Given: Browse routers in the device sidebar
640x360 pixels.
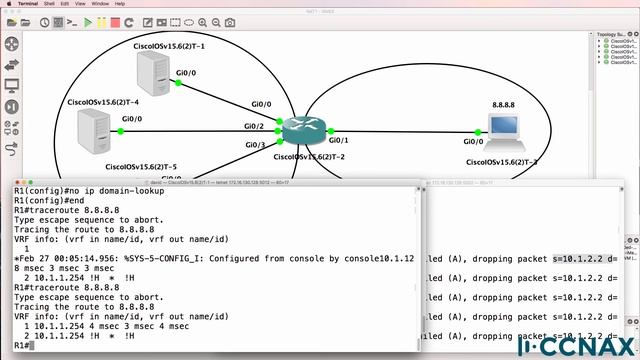Looking at the screenshot, I should pyautogui.click(x=12, y=44).
